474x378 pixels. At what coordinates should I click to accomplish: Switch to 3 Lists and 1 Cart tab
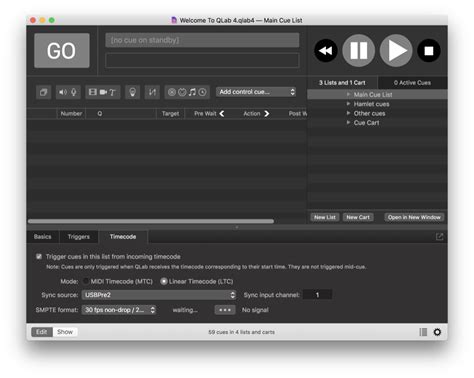coord(342,83)
